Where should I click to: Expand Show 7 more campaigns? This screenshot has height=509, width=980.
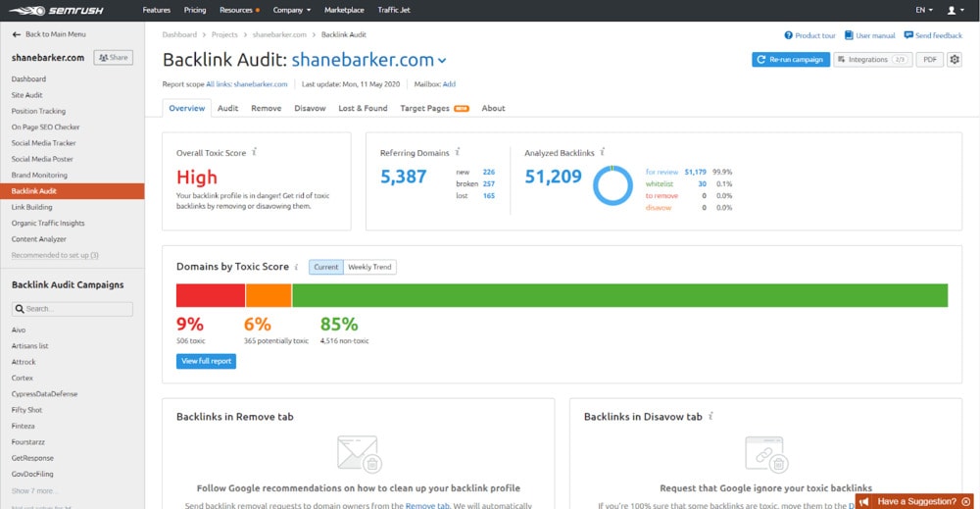pos(32,491)
